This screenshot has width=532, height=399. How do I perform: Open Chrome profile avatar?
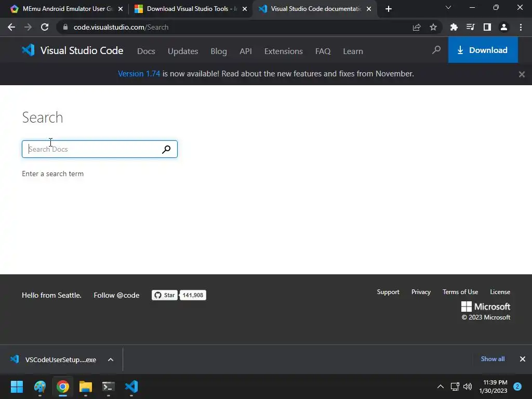pyautogui.click(x=504, y=27)
